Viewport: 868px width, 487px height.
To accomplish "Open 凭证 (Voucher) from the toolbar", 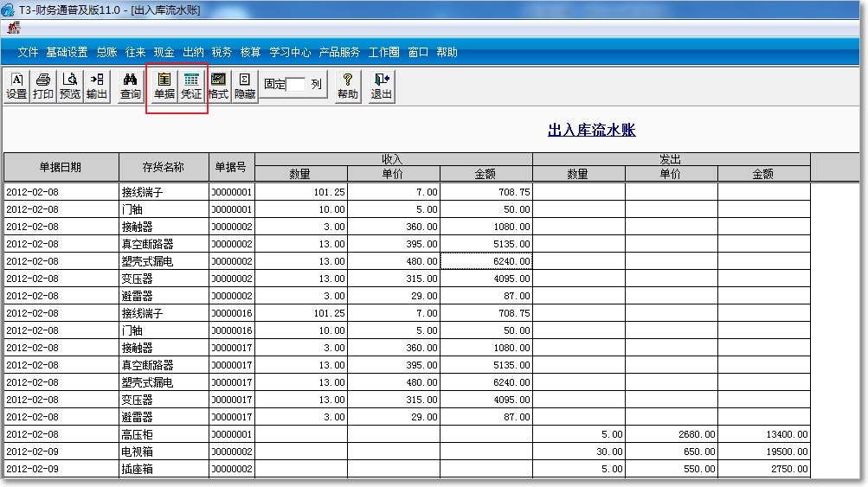I will pyautogui.click(x=190, y=86).
